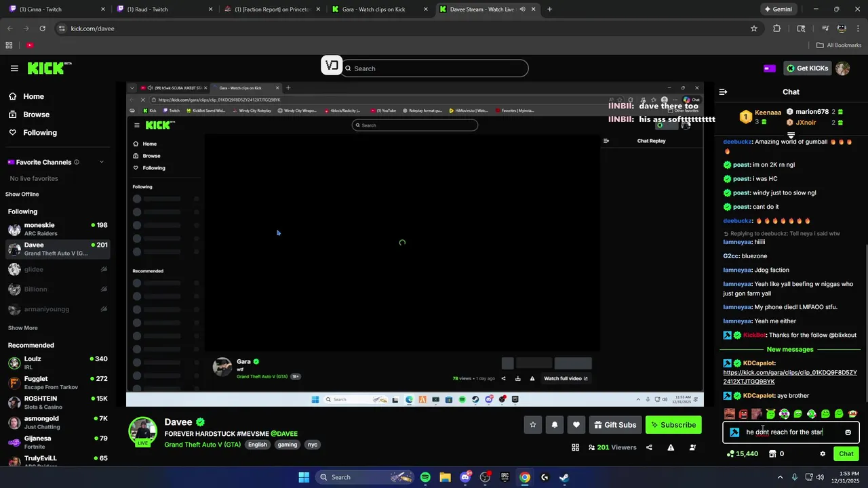Expand the gift leaderboard handle
868x488 pixels.
(x=791, y=136)
